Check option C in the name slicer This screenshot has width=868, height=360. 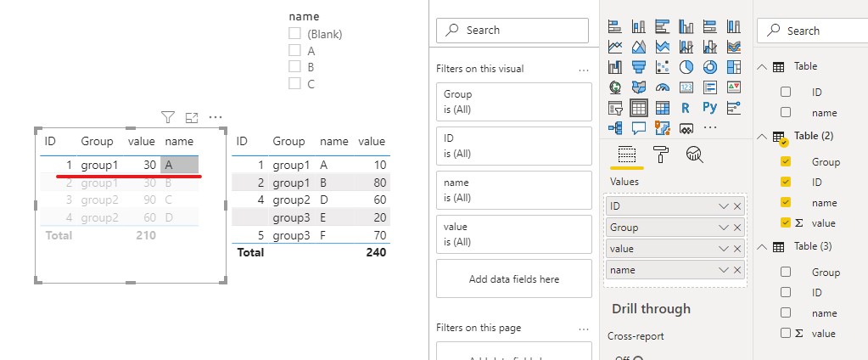[x=294, y=83]
